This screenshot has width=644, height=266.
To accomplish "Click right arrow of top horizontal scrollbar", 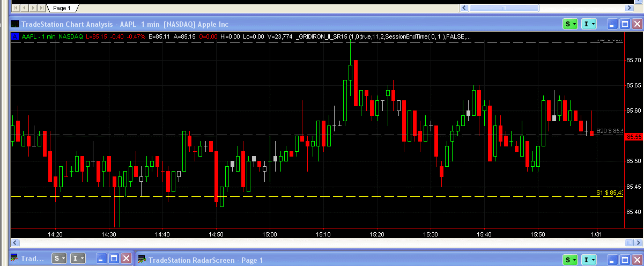I will pos(630,8).
